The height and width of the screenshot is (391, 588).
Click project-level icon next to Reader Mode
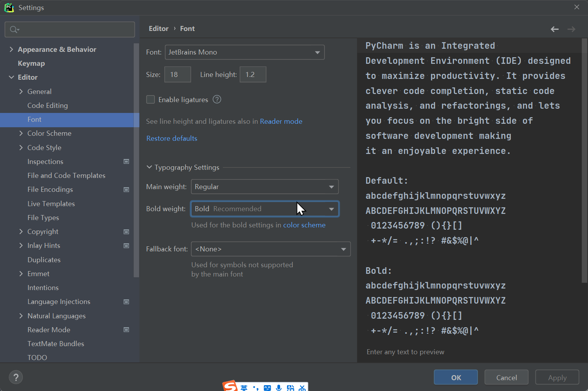126,330
